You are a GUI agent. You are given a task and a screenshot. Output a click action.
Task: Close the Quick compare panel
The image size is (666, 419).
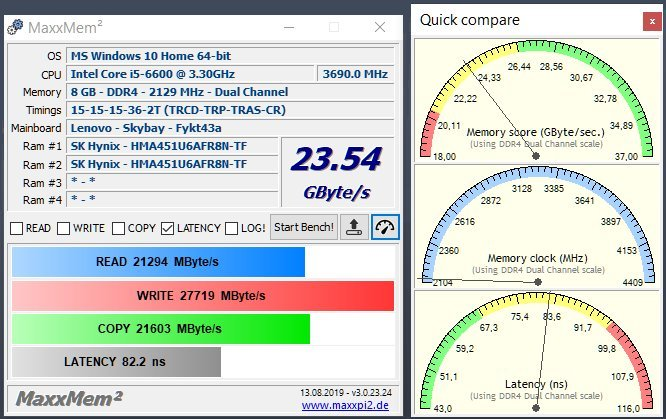[x=652, y=21]
